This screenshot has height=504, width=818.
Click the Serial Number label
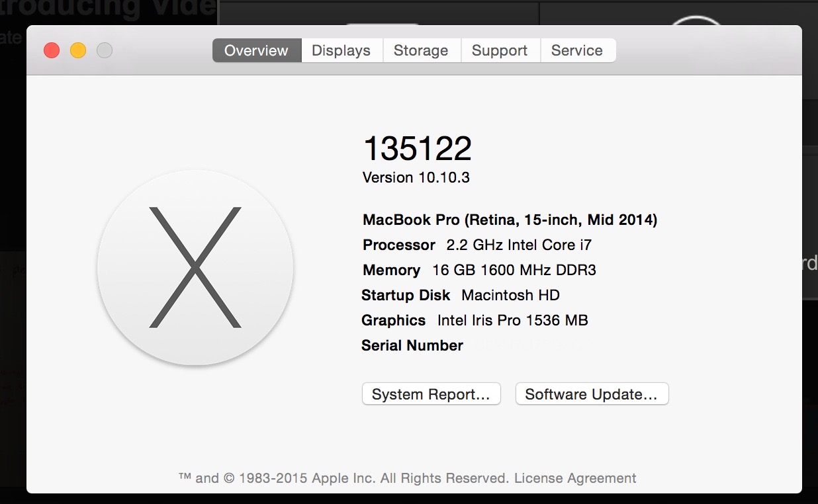pos(412,345)
